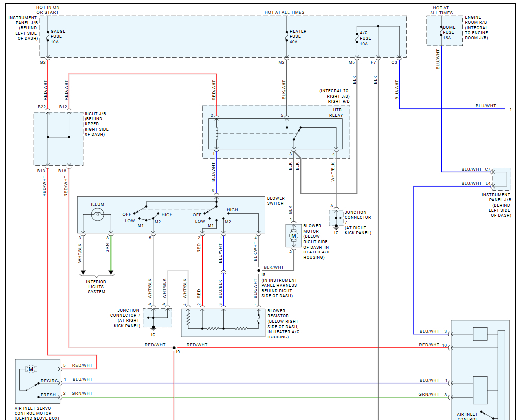The width and height of the screenshot is (517, 420).
Task: Click the 'GAUGE FUSE 10A' label
Action: coord(58,37)
